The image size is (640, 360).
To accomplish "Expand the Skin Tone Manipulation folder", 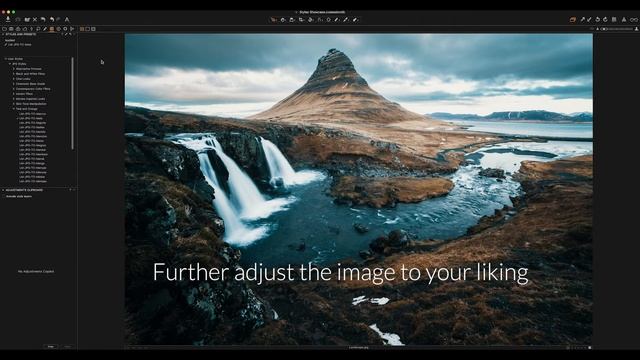I will pyautogui.click(x=13, y=104).
